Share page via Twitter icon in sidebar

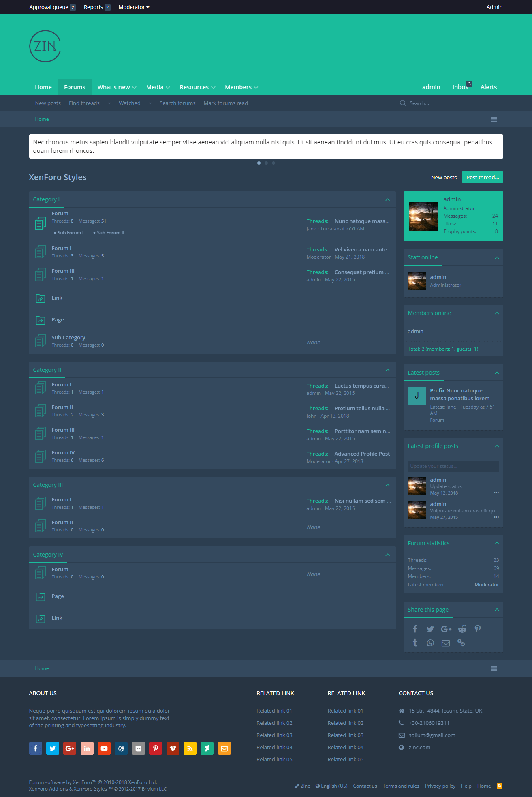pyautogui.click(x=430, y=629)
